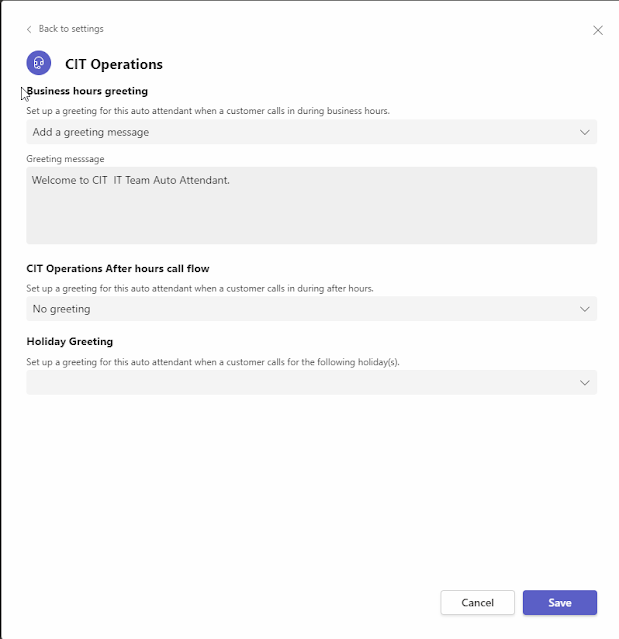Open the 'Add a greeting message' dropdown
619x639 pixels.
point(300,132)
